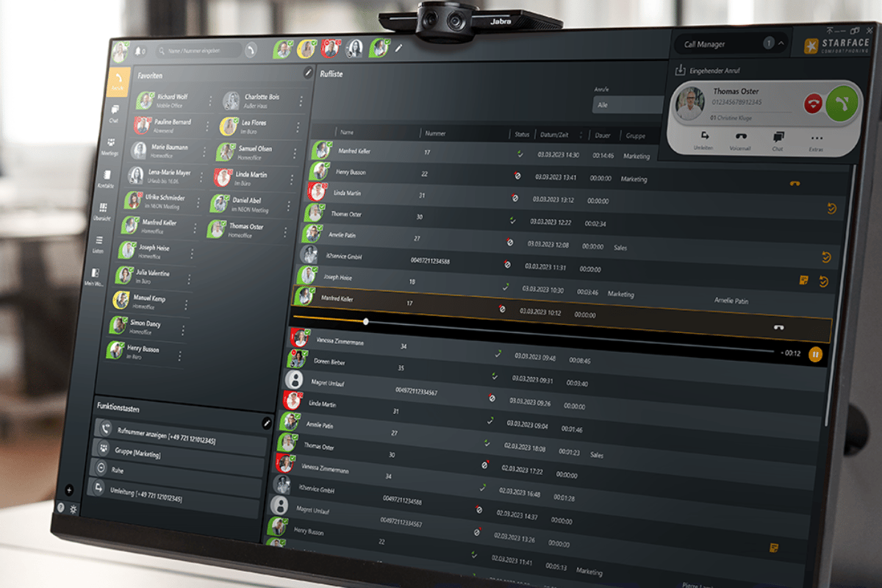Open Meetings in the left sidebar
This screenshot has height=588, width=882.
pos(110,146)
